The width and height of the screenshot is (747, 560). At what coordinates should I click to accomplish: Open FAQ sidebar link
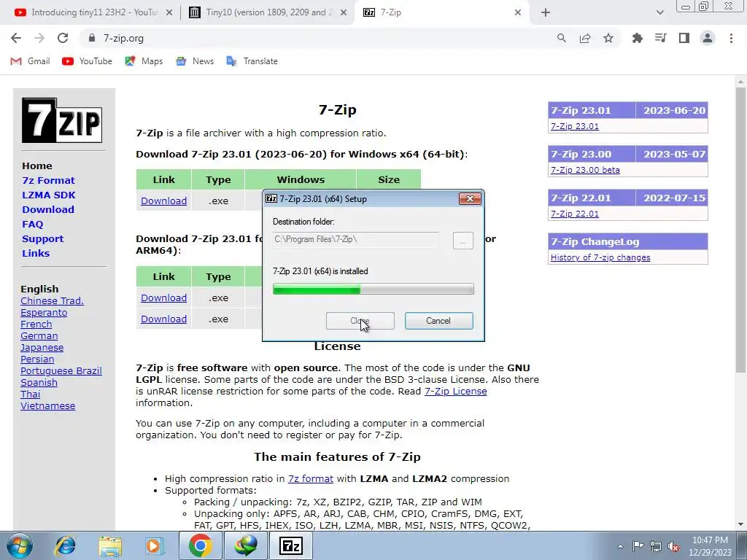[x=32, y=225]
